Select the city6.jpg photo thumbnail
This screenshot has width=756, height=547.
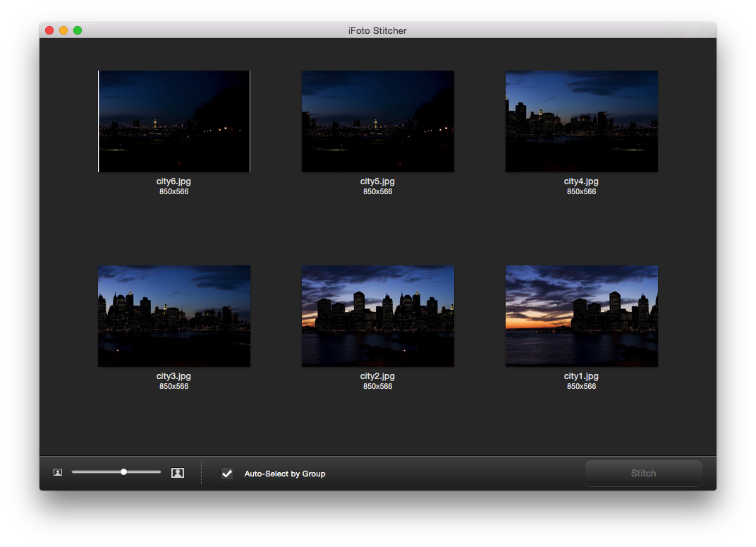[x=174, y=121]
